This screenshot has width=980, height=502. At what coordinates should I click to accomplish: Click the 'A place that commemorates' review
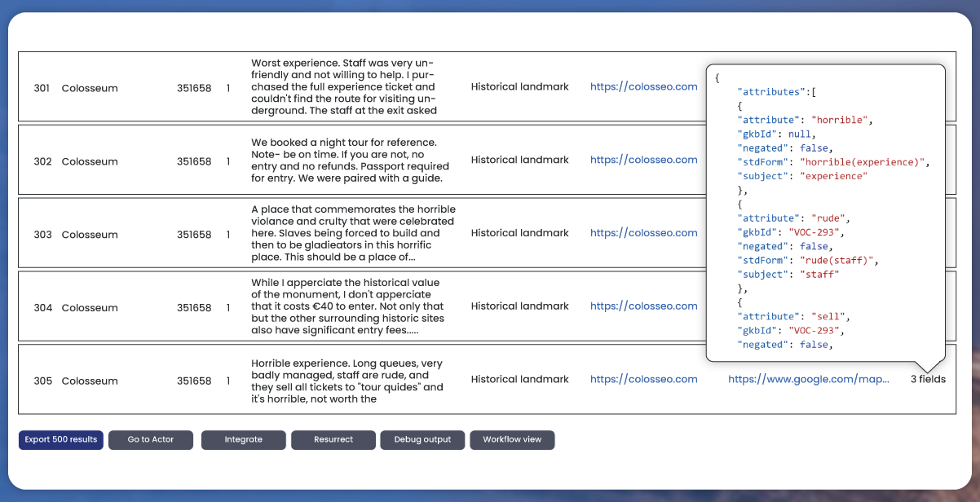pos(353,233)
